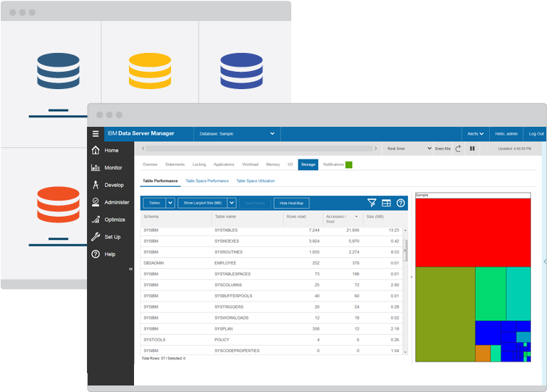The height and width of the screenshot is (392, 547).
Task: Select the SYSBUFFERPOOLS row
Action: tap(272, 296)
